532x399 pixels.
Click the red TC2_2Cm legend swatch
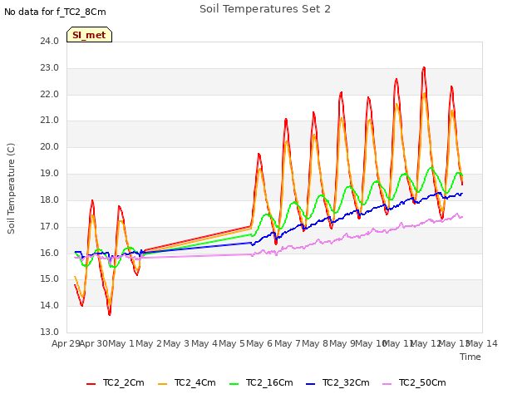[x=91, y=384]
